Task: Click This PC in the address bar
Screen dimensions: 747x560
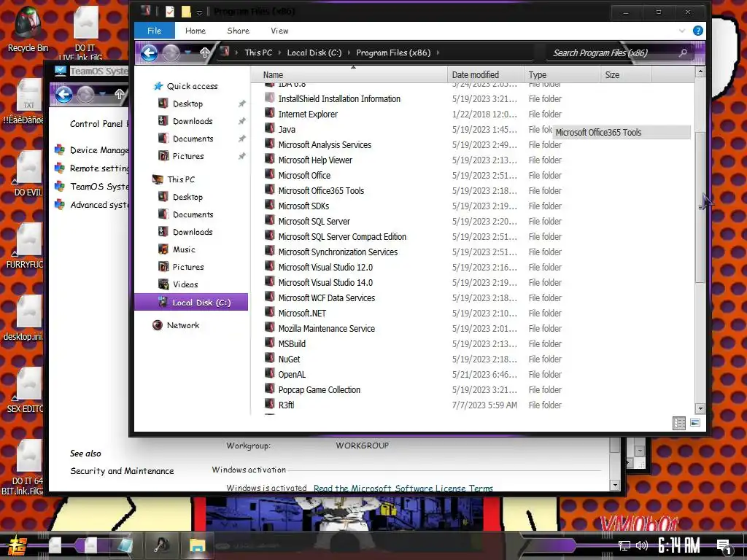Action: (x=258, y=52)
